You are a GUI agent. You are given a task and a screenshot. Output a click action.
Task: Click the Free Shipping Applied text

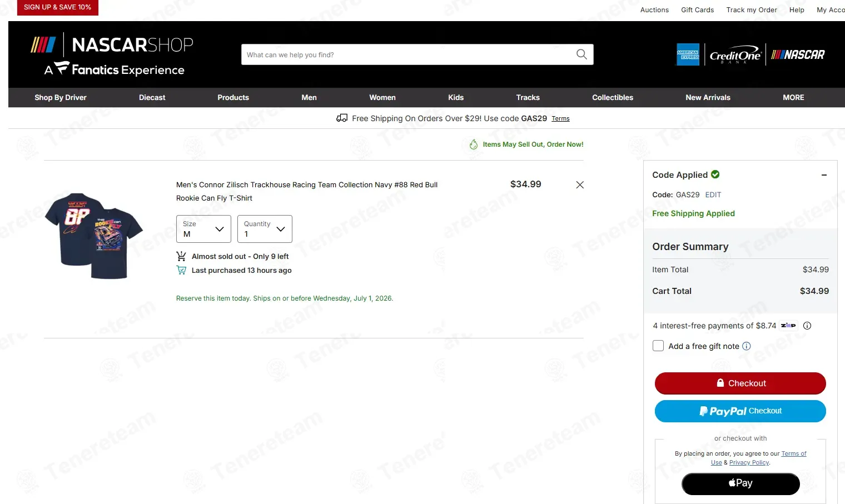coord(693,213)
